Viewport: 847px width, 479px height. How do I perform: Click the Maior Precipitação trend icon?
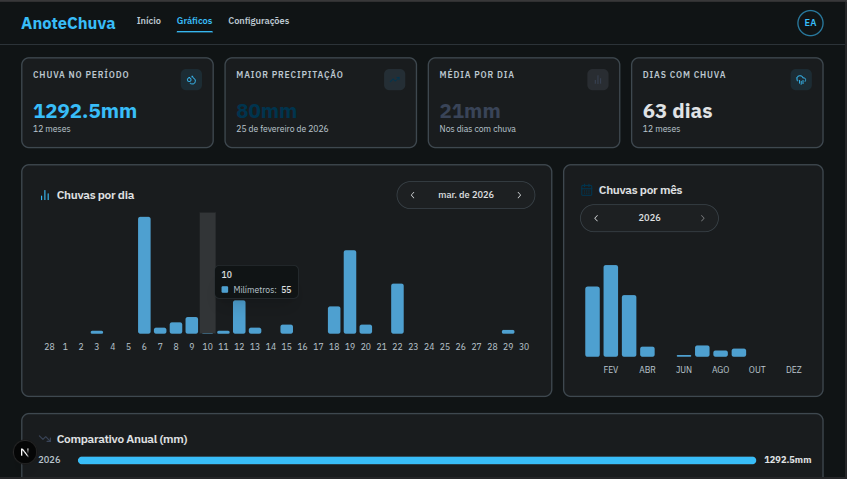click(394, 80)
